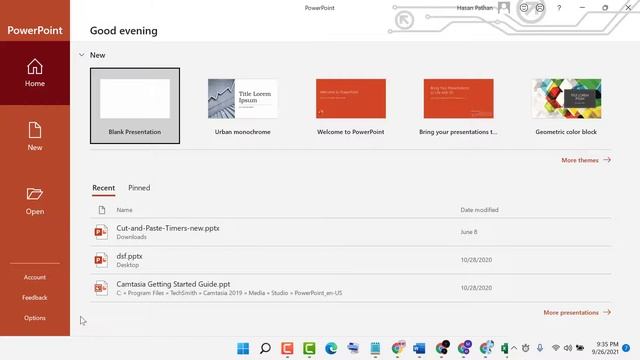Switch to the Pinned tab
640x360 pixels.
[x=139, y=188]
